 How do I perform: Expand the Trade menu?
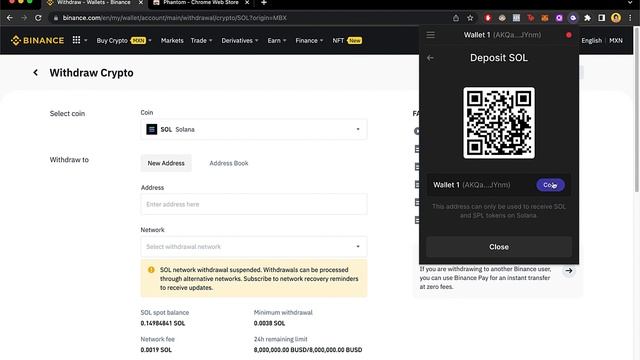pos(201,40)
